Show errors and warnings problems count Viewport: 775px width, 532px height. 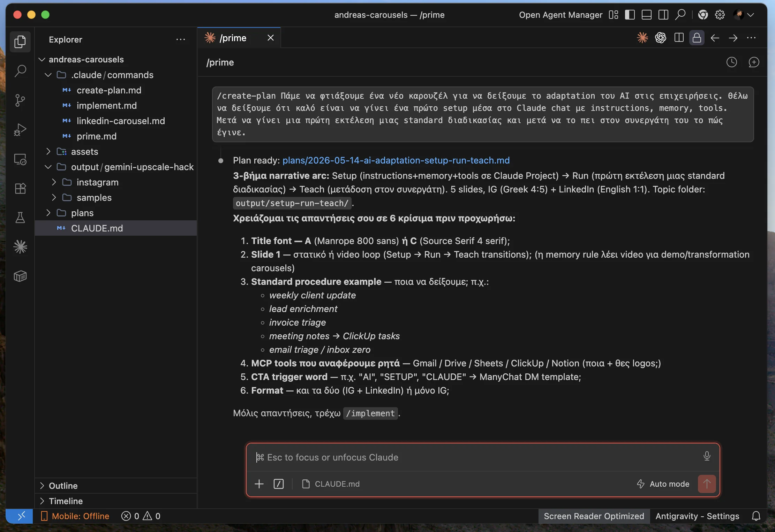click(141, 516)
